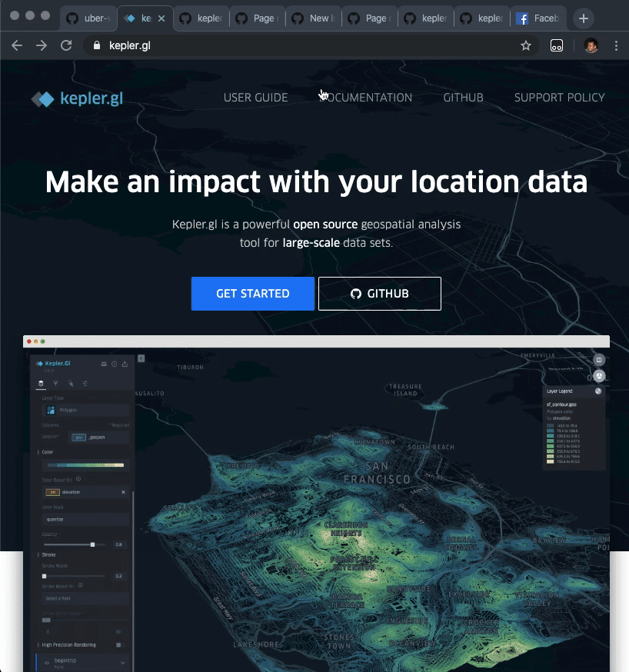629x672 pixels.
Task: Open GITHUB in the top navigation
Action: pos(463,98)
